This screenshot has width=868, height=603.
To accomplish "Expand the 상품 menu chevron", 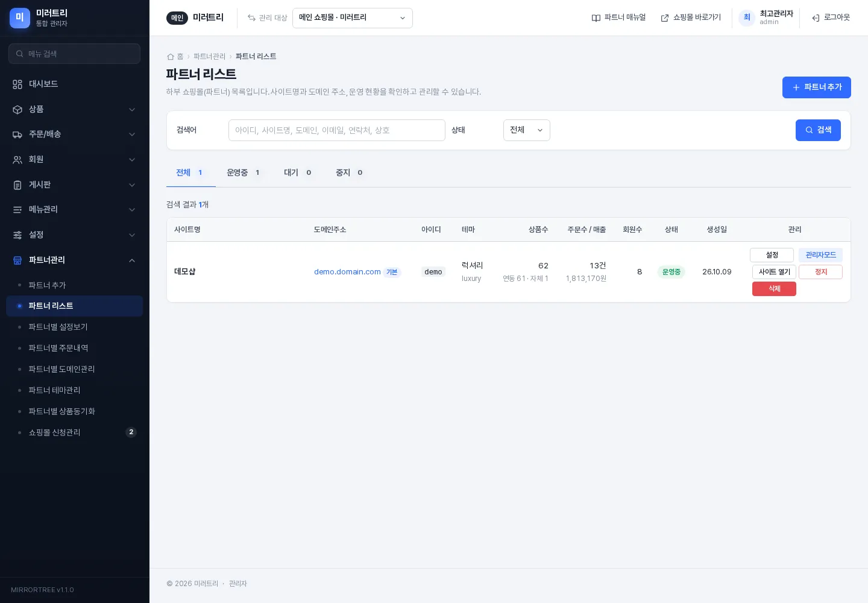I will pyautogui.click(x=132, y=110).
